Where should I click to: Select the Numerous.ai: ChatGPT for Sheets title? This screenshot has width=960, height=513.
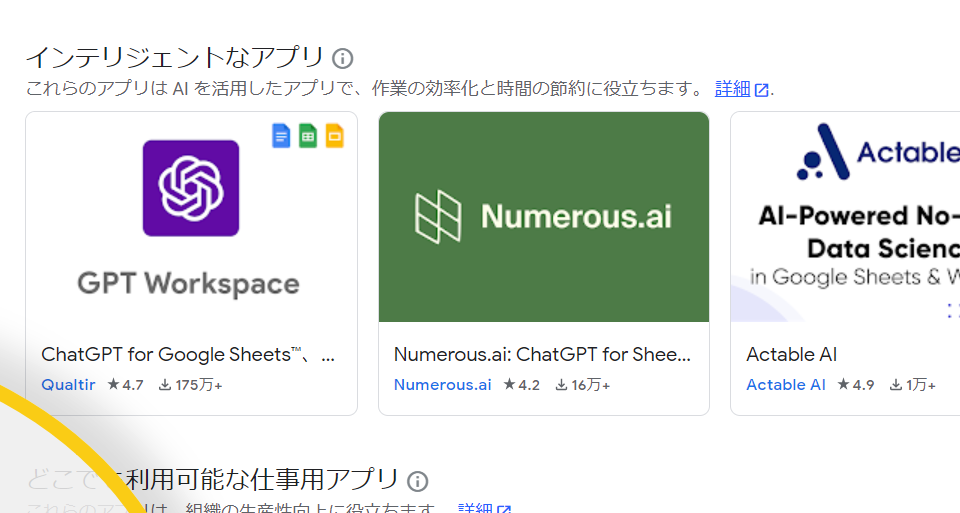542,354
